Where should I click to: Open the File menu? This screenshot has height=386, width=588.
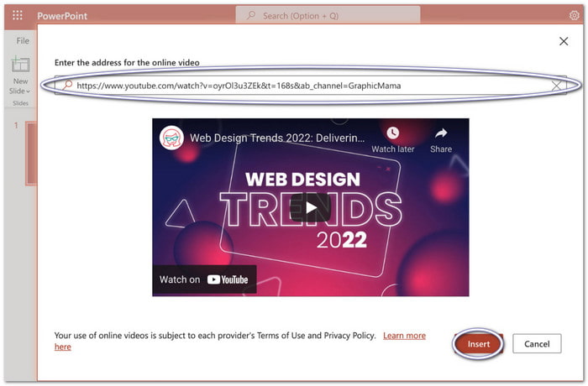[x=23, y=41]
